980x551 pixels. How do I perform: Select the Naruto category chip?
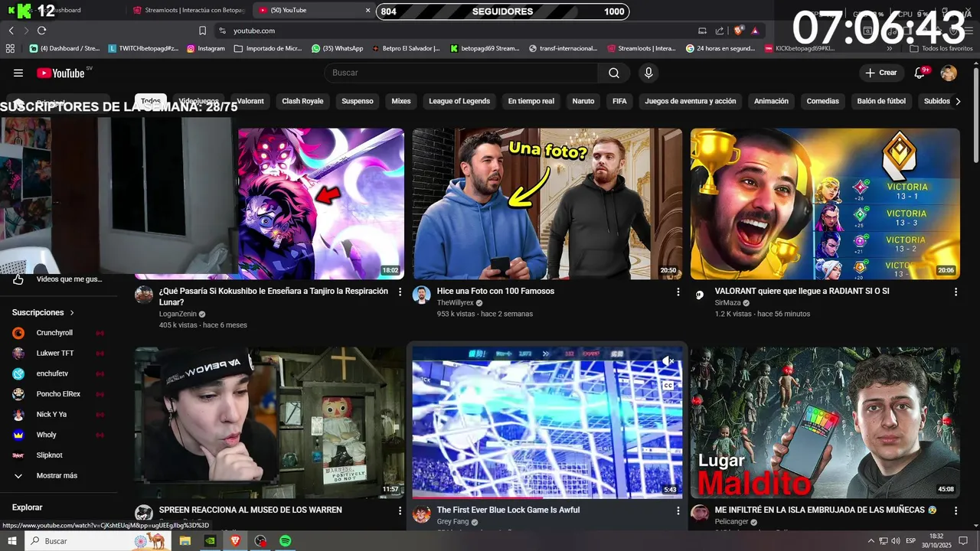click(x=583, y=101)
